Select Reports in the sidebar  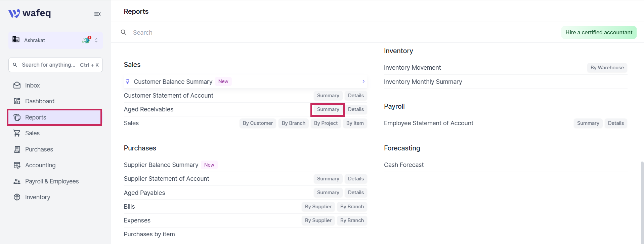[54, 117]
